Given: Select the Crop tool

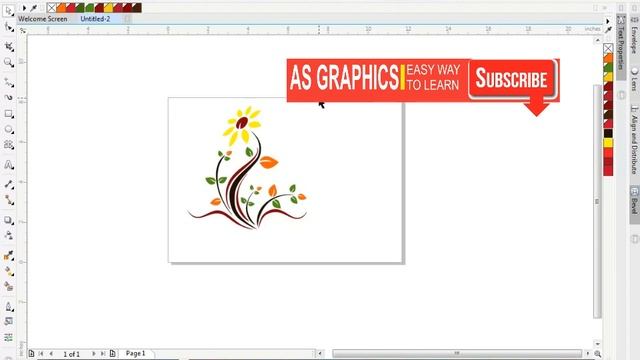Looking at the screenshot, I should (x=9, y=47).
